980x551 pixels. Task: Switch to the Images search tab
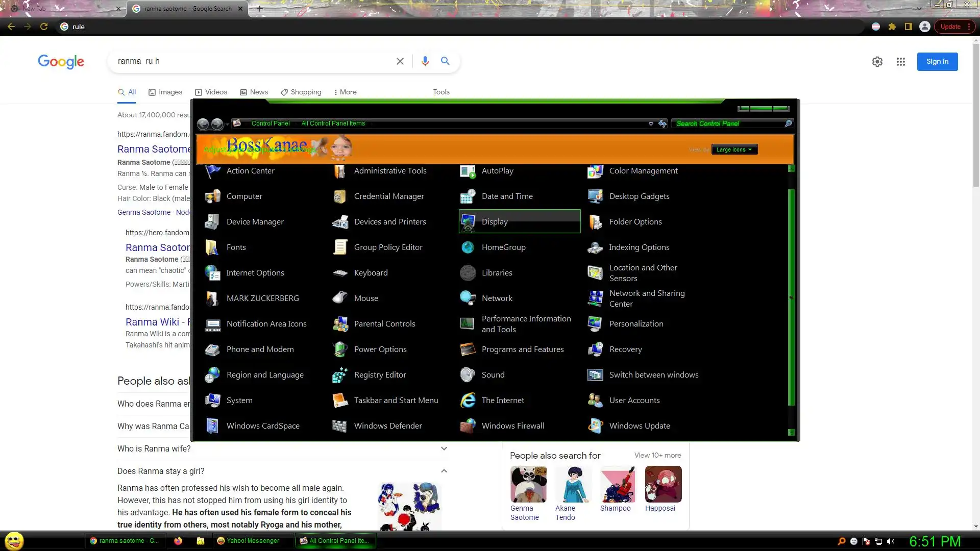click(165, 92)
